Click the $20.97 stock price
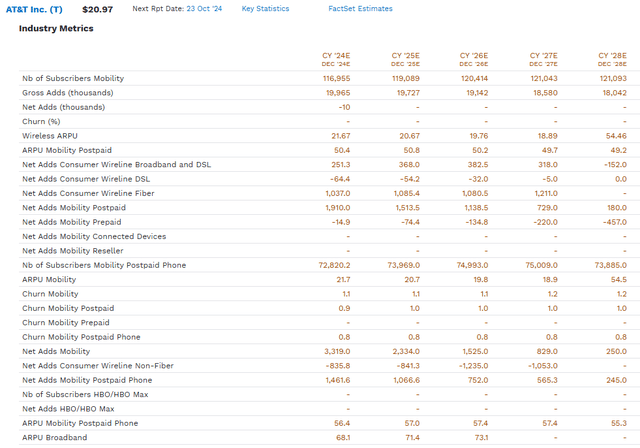Viewport: 640px width, 448px height. tap(97, 9)
